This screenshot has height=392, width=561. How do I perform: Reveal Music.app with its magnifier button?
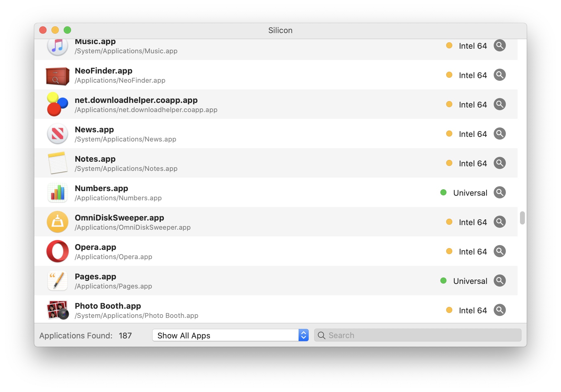click(499, 46)
